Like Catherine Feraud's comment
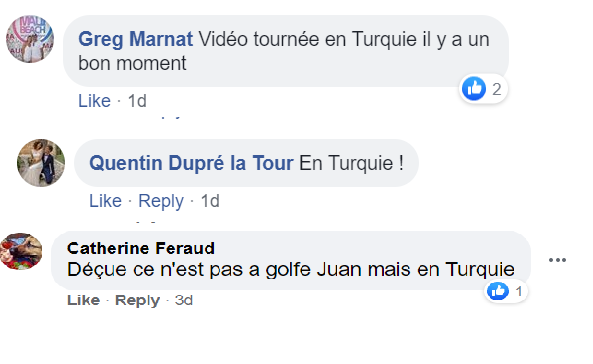The height and width of the screenshot is (364, 593). (x=83, y=300)
